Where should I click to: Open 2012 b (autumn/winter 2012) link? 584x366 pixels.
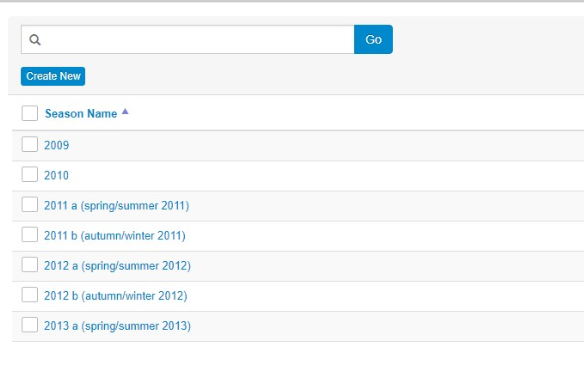tap(115, 296)
